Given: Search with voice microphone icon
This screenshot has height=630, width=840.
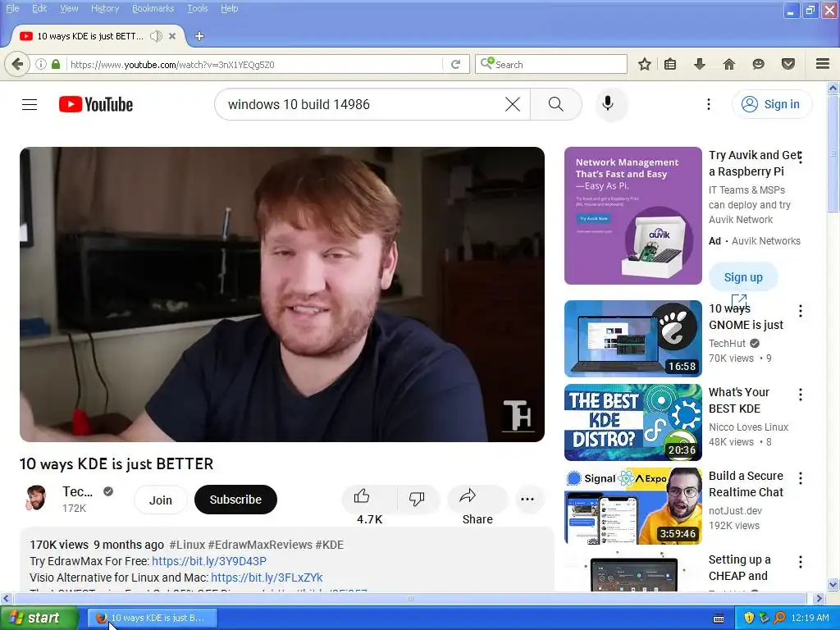Looking at the screenshot, I should [x=608, y=103].
